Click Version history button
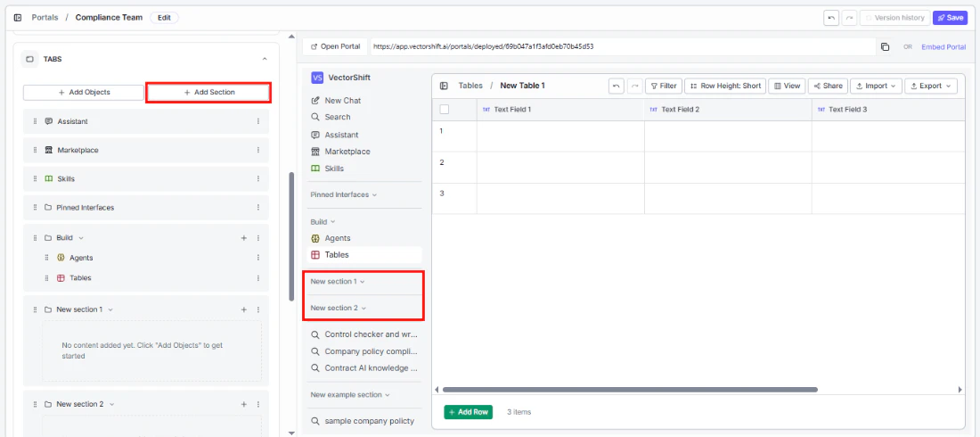Screen dimensions: 980x437 coord(894,18)
